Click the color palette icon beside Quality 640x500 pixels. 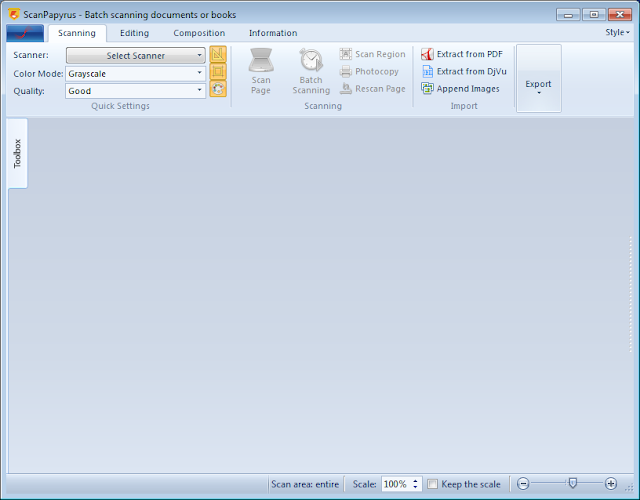(x=218, y=89)
